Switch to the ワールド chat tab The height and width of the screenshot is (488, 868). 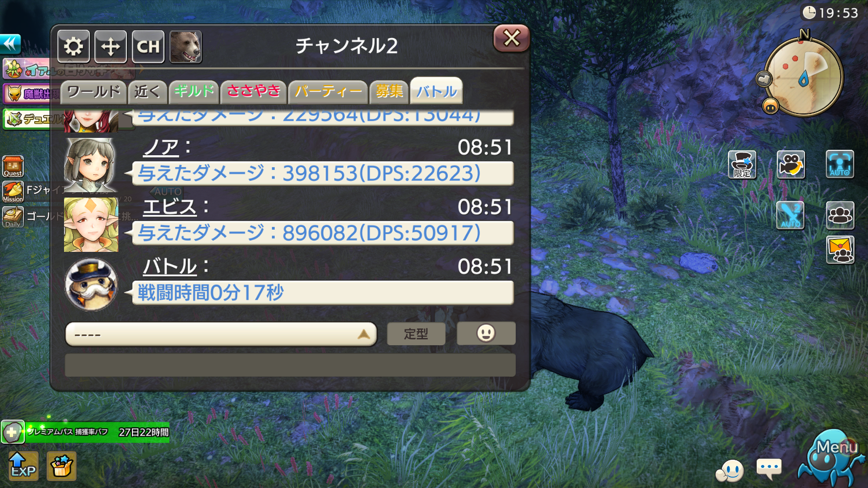pos(93,92)
